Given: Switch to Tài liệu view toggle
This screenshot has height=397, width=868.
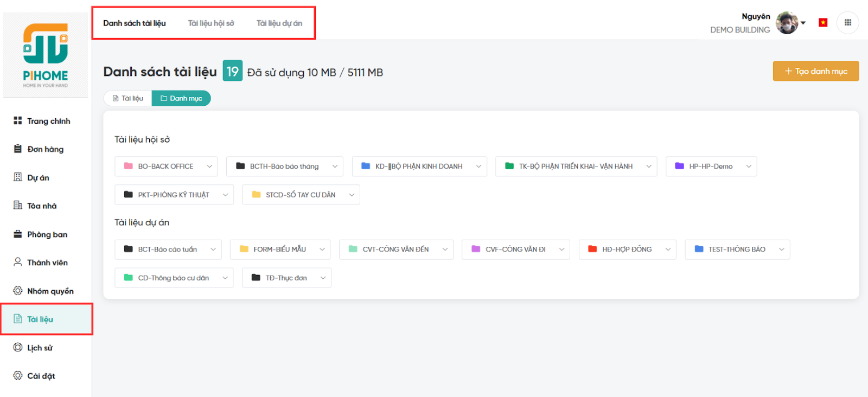Looking at the screenshot, I should (128, 98).
